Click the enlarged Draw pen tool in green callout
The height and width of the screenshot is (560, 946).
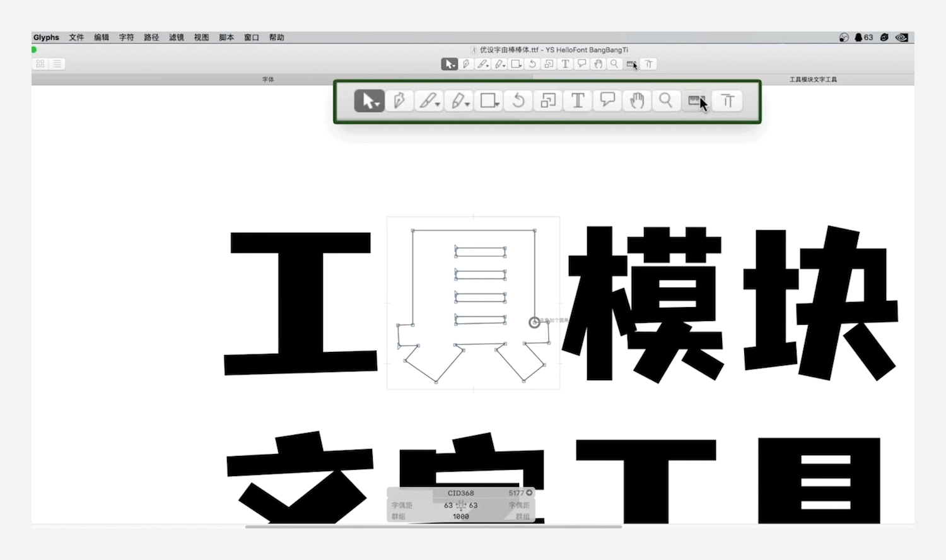[x=399, y=101]
